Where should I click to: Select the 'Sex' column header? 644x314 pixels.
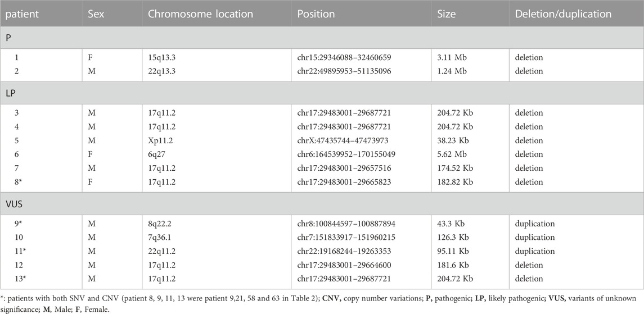click(95, 13)
